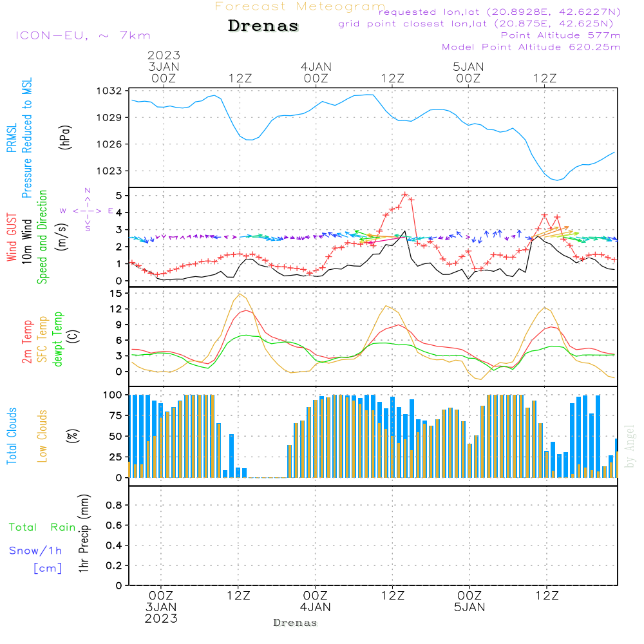Click the '(m/s)' unit label
Viewport: 644px width, 644px height.
(x=62, y=237)
